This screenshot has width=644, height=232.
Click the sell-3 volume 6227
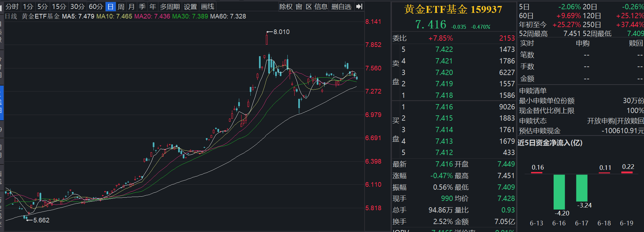coord(507,72)
